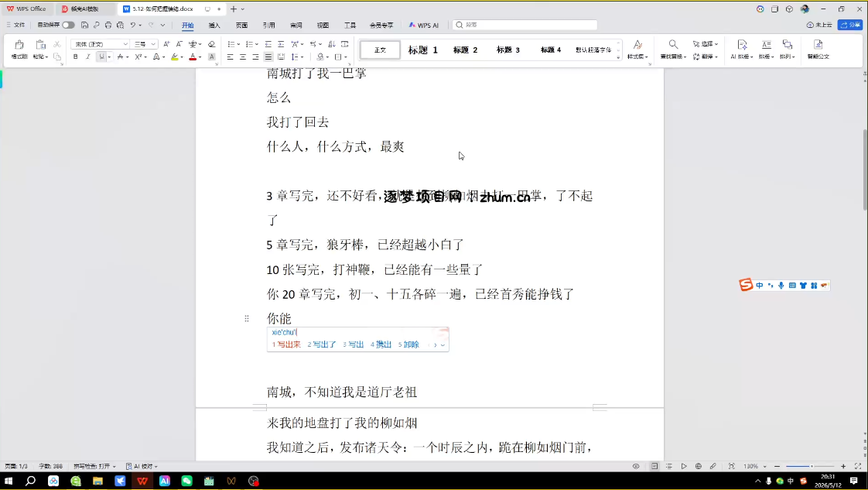Toggle Sogou IME Chinese/English mode (中)
The height and width of the screenshot is (490, 868).
coord(760,285)
